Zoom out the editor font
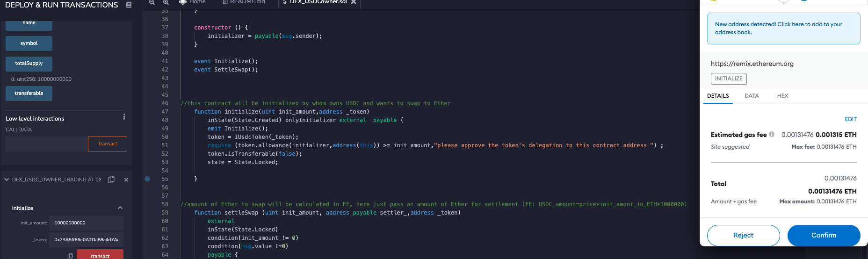Screen dimensions: 868x259 152,2
